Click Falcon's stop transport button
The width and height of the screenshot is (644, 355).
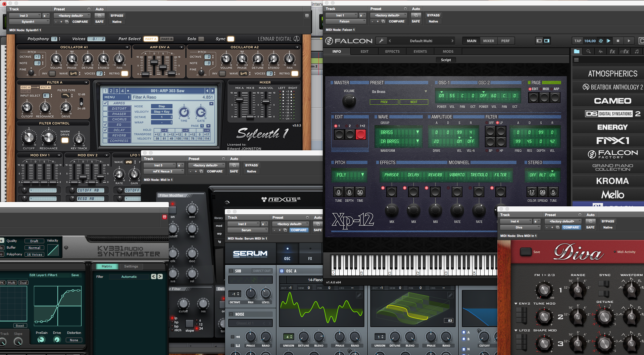(618, 41)
